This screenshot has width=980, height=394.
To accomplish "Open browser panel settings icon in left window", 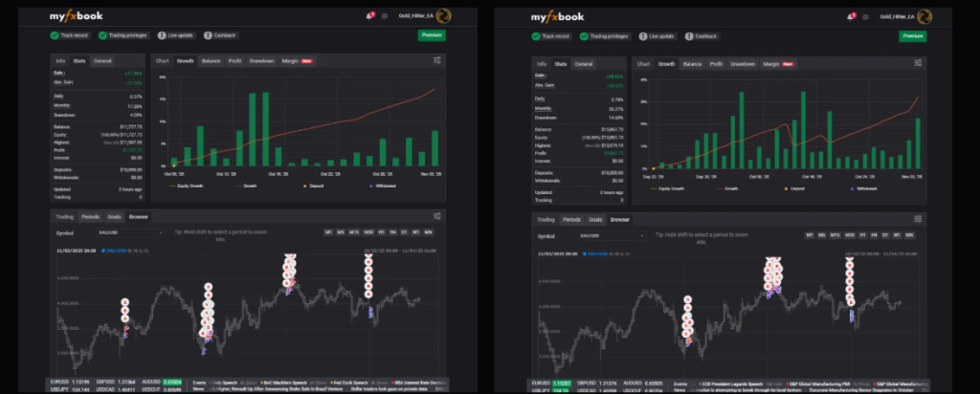I will [x=436, y=217].
